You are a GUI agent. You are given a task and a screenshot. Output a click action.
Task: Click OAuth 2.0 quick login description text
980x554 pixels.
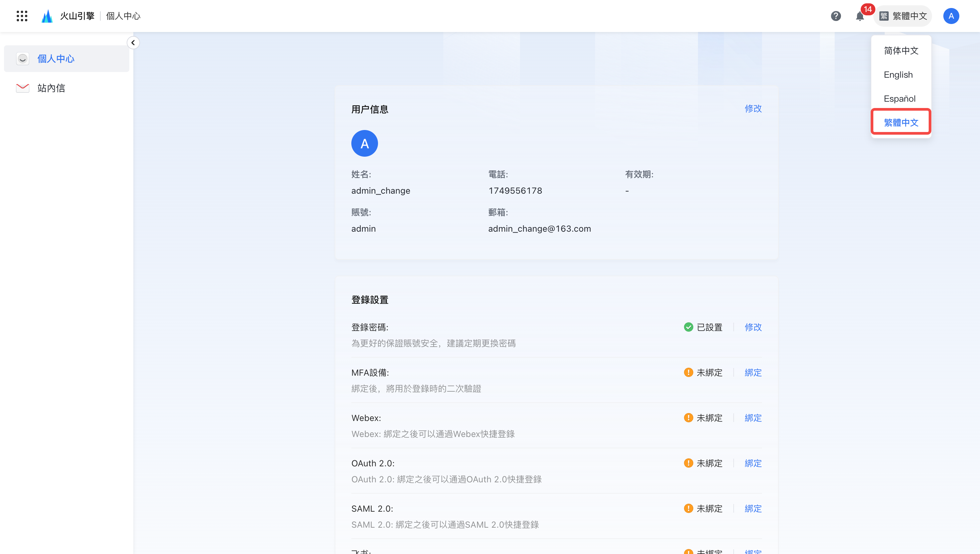pyautogui.click(x=446, y=479)
